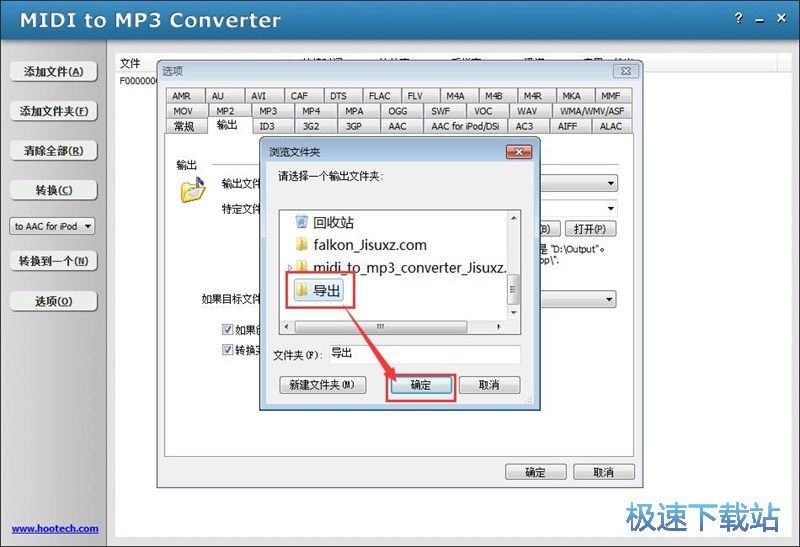
Task: Switch to the MKA tab
Action: 576,96
